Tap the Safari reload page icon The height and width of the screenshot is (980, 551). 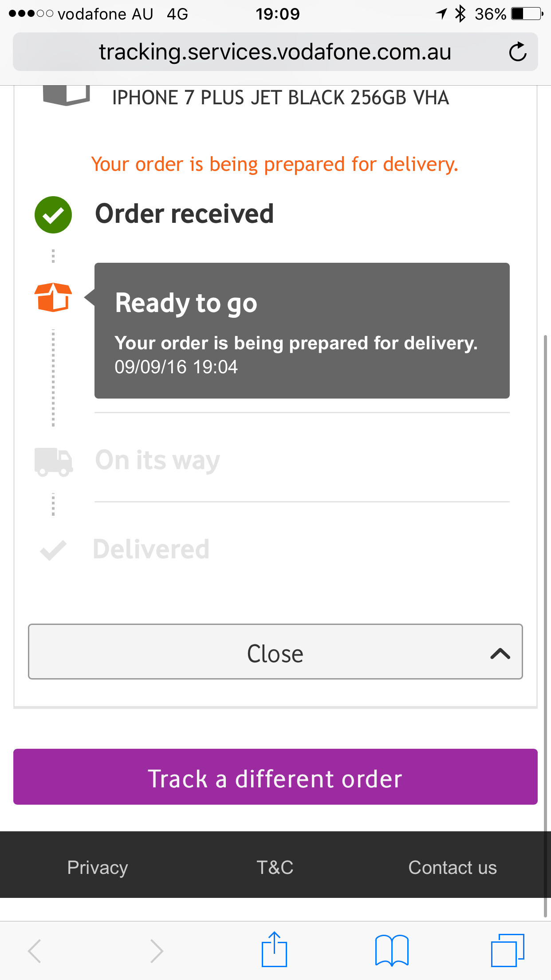(517, 52)
